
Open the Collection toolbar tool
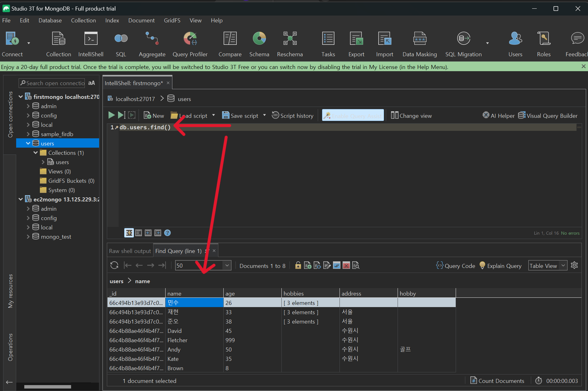click(x=58, y=44)
